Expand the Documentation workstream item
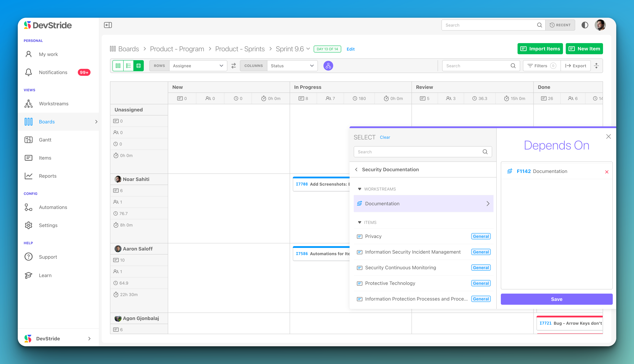The width and height of the screenshot is (634, 364). click(489, 203)
